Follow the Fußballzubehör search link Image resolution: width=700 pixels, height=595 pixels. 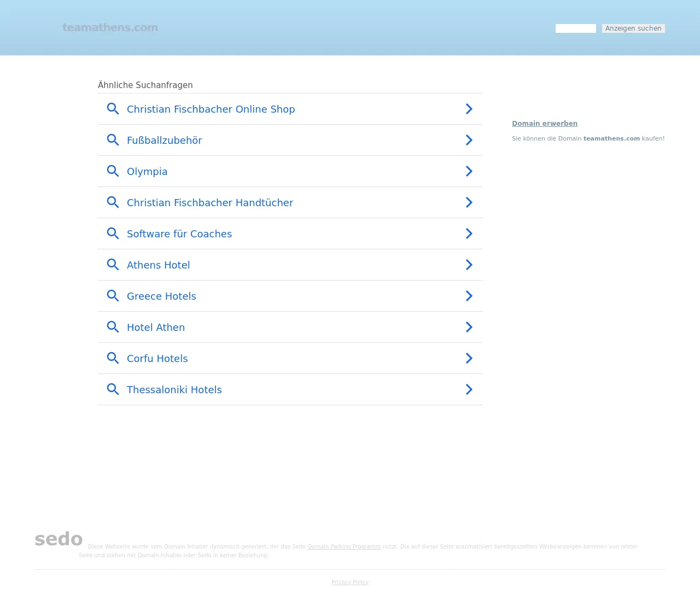tap(164, 141)
